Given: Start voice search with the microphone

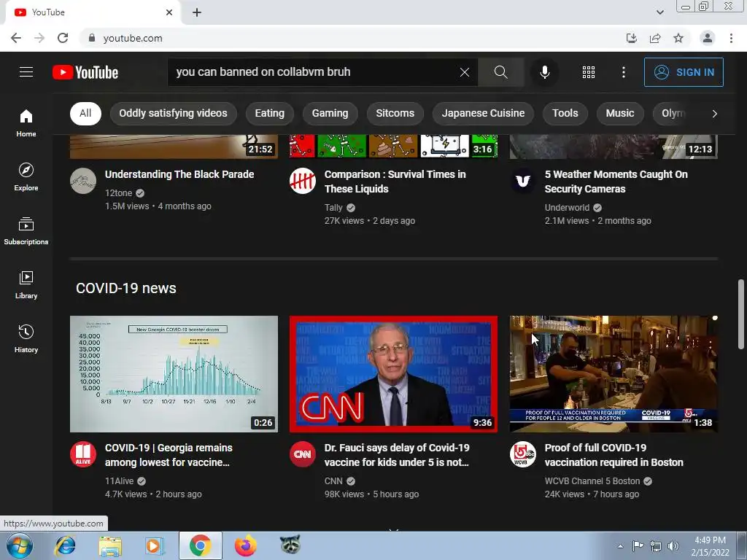Looking at the screenshot, I should (x=544, y=72).
